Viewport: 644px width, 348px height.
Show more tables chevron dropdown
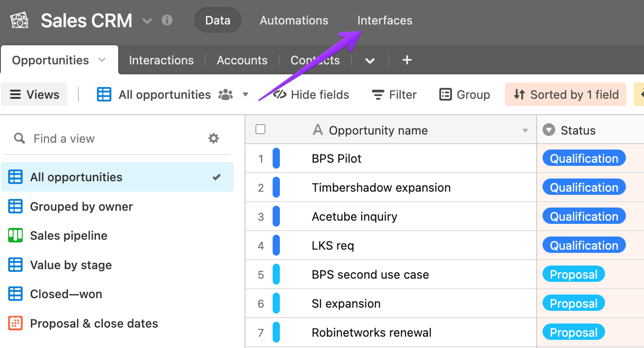coord(370,61)
